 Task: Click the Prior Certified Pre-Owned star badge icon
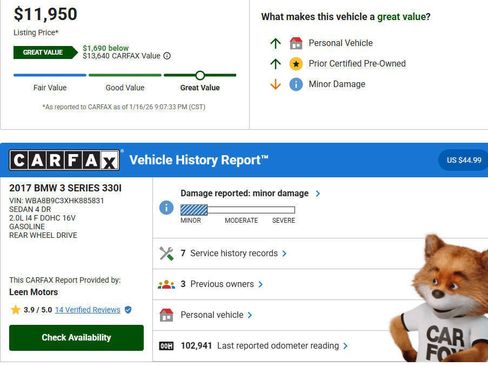296,64
